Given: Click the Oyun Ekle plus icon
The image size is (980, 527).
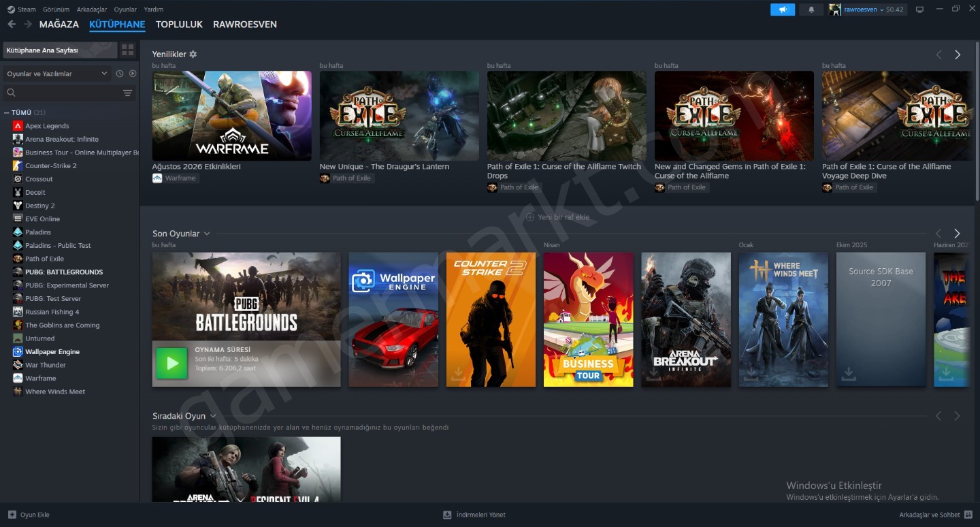Looking at the screenshot, I should [x=12, y=515].
